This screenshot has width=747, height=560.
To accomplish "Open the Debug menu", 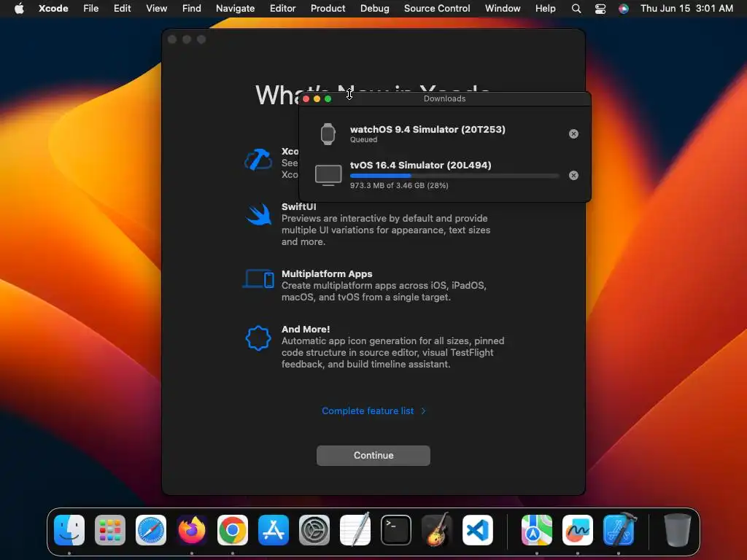I will point(374,8).
